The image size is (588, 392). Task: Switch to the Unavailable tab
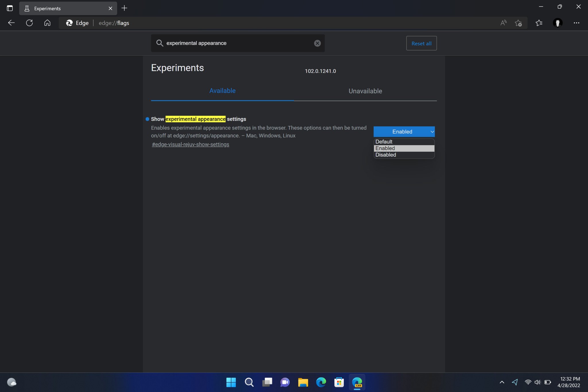365,91
